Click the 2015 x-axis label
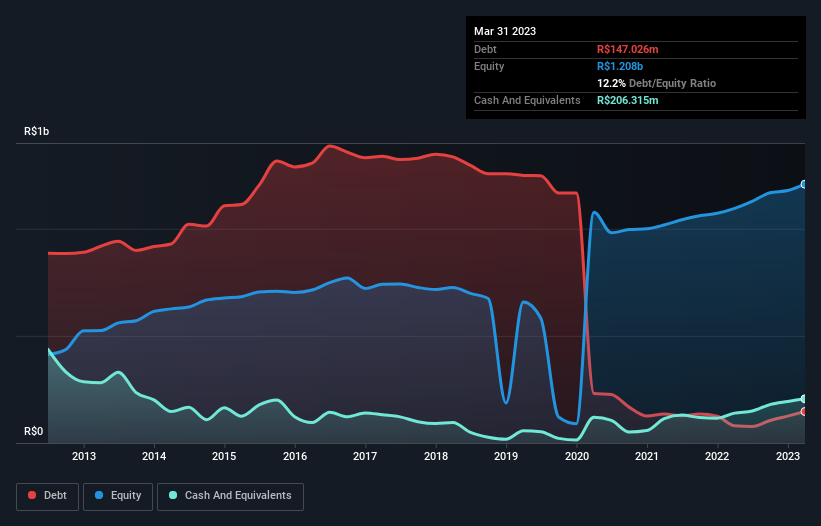The width and height of the screenshot is (821, 526). coord(224,456)
